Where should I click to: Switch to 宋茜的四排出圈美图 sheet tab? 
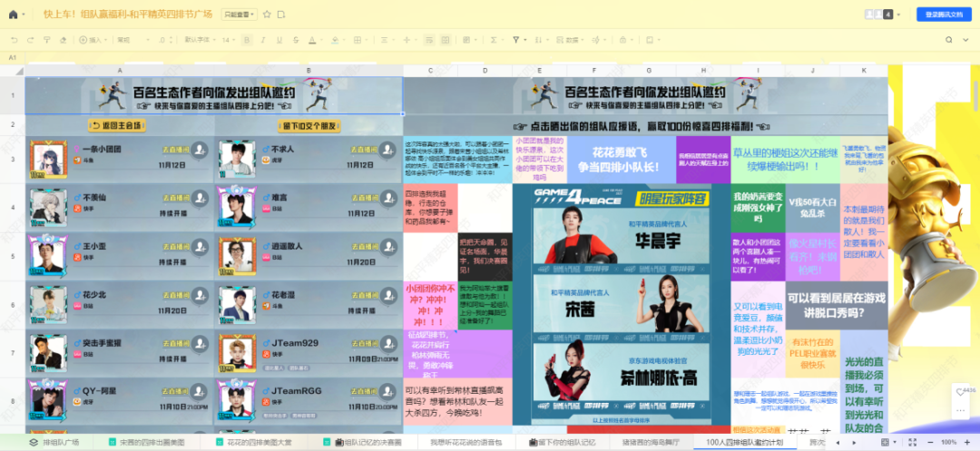(x=147, y=442)
